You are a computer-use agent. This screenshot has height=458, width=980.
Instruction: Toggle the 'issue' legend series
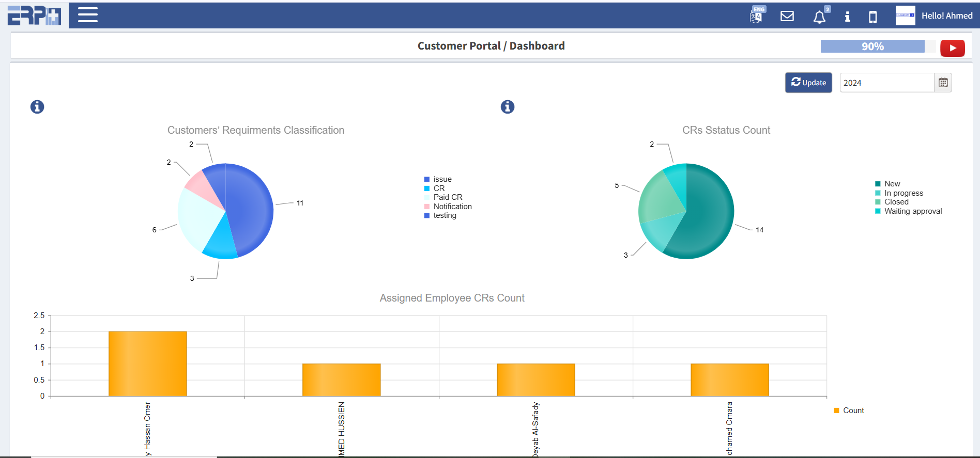tap(442, 179)
